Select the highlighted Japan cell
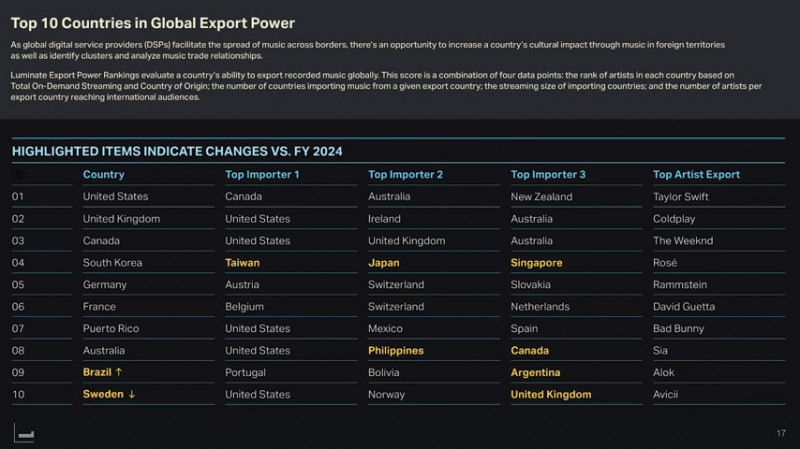 tap(383, 263)
